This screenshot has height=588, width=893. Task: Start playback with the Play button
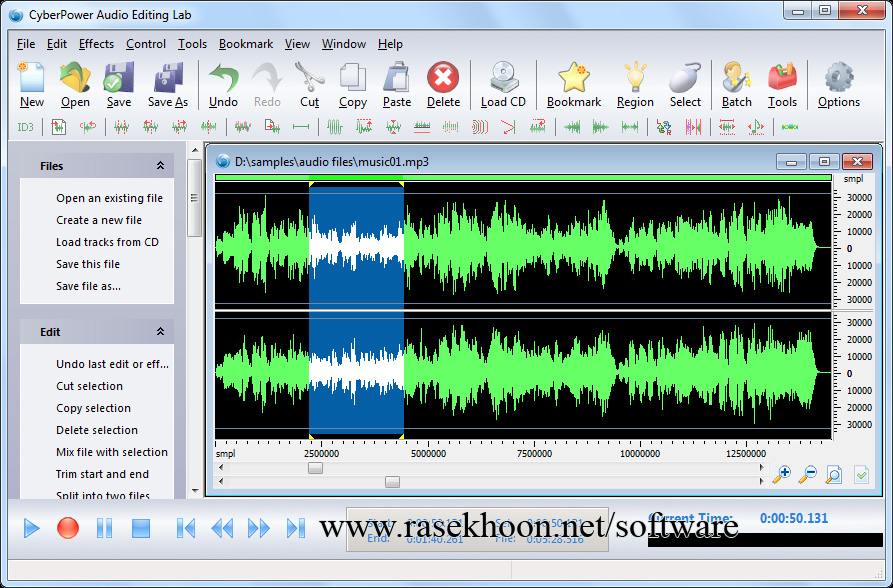31,528
